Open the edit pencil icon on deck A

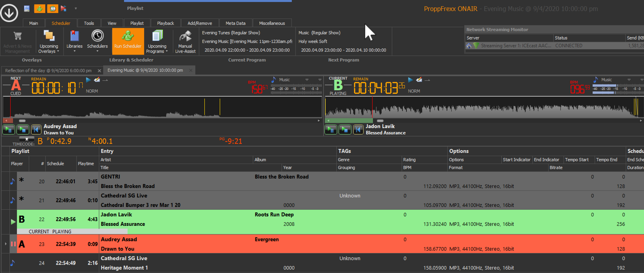[x=97, y=80]
